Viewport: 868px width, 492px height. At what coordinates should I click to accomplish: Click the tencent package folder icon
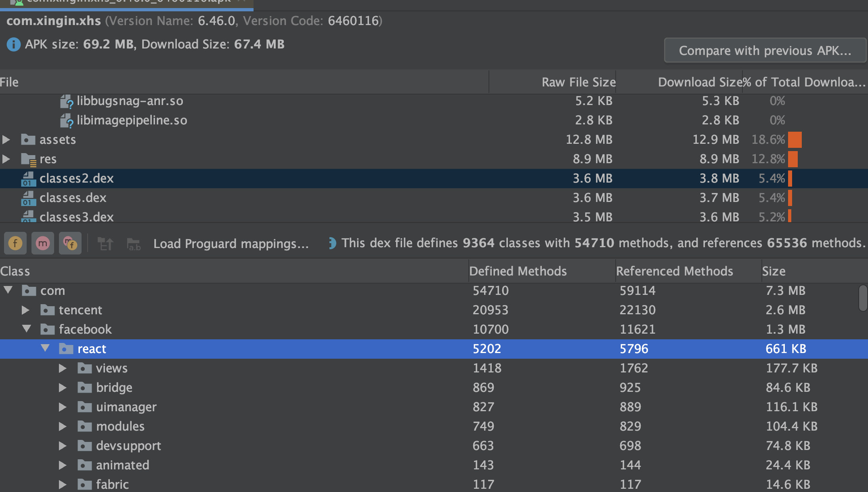(x=48, y=310)
